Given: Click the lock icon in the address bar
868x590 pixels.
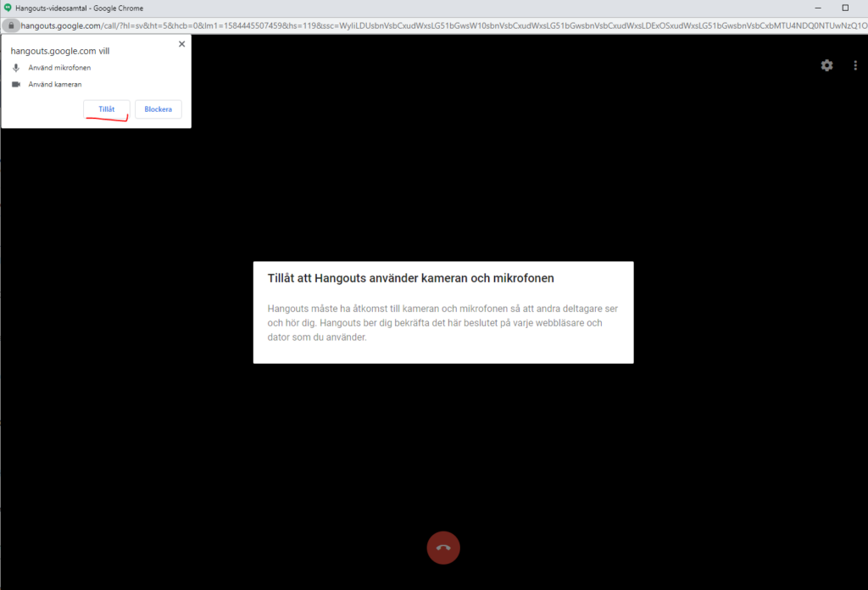Looking at the screenshot, I should click(x=10, y=25).
